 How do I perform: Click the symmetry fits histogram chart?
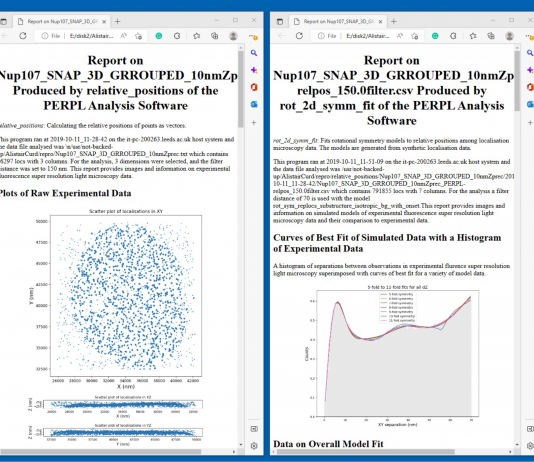[x=397, y=353]
